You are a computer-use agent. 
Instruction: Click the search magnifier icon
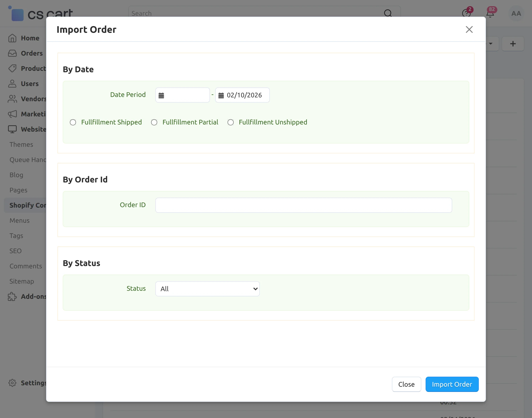point(388,13)
